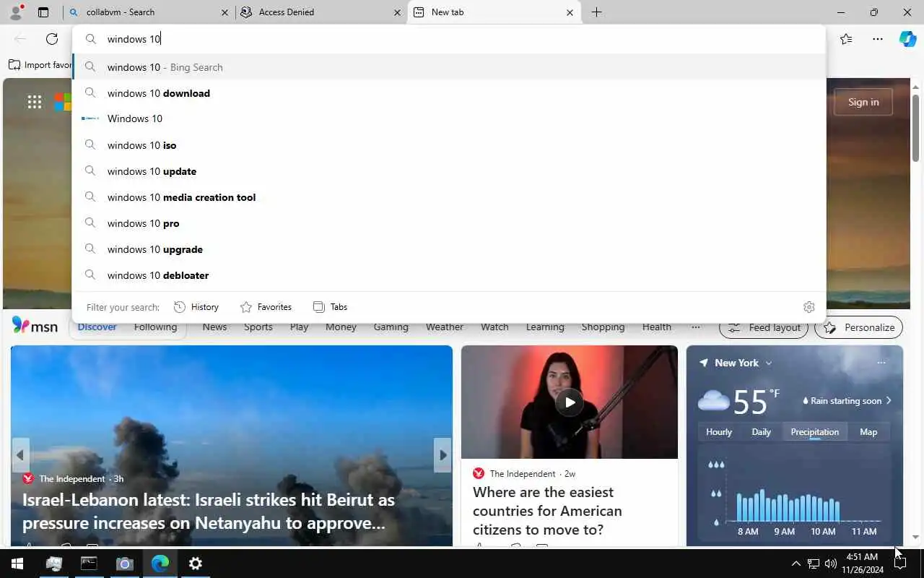Switch weather card to Daily

[761, 432]
